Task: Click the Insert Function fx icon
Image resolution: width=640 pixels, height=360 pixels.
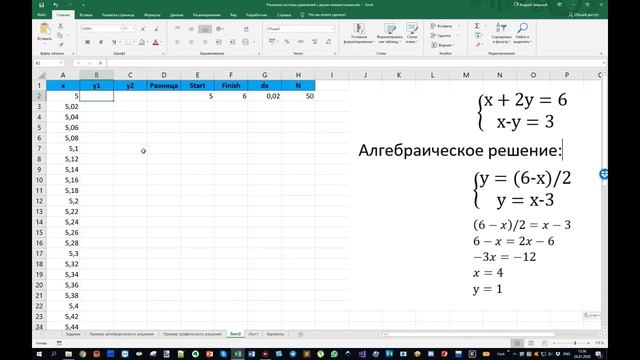Action: (x=100, y=63)
